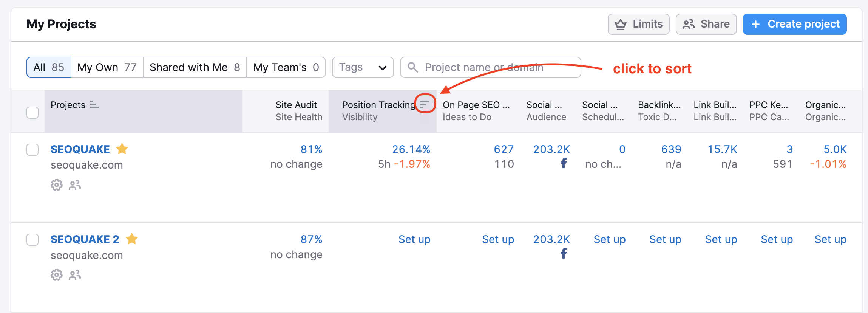
Task: Open SEOQUAKE 5.0K organic value
Action: coord(835,149)
